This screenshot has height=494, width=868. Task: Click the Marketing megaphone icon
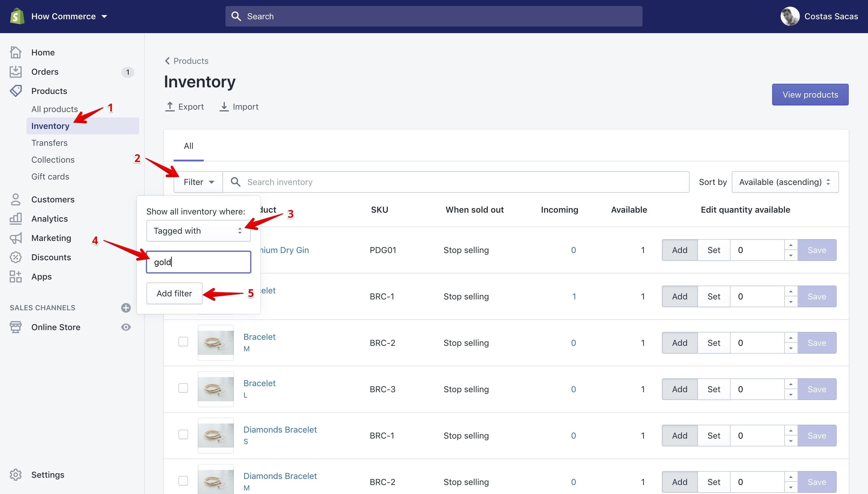pyautogui.click(x=16, y=238)
